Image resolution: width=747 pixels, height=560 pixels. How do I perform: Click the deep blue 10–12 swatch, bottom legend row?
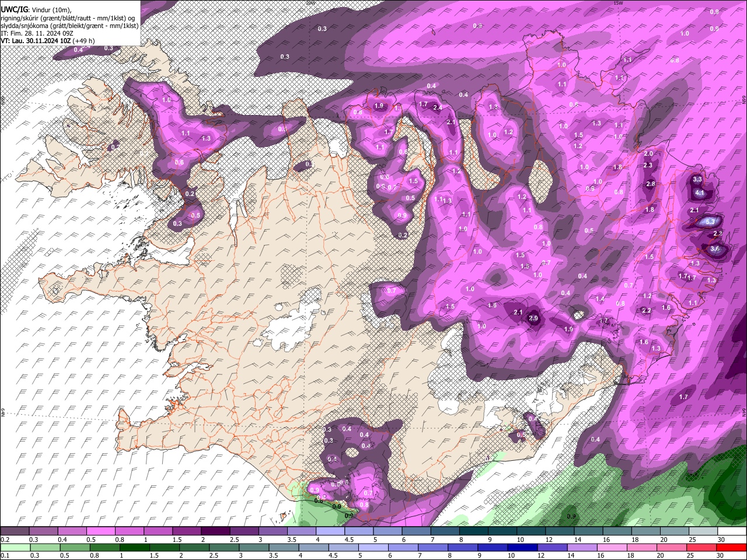[x=522, y=548]
